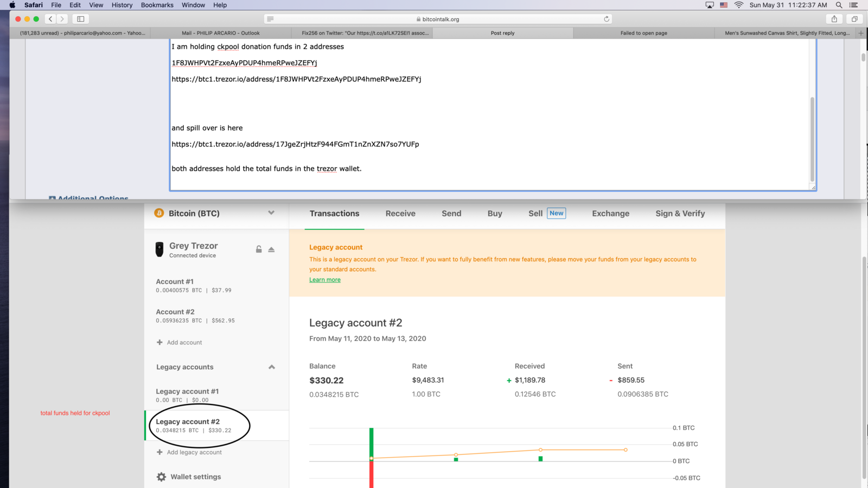Image resolution: width=868 pixels, height=488 pixels.
Task: Expand the Additional Options section
Action: pyautogui.click(x=89, y=198)
